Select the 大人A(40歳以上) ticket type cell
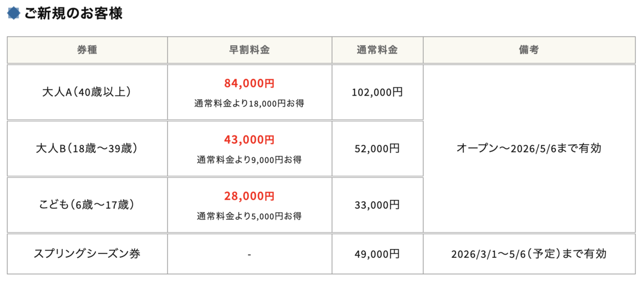This screenshot has height=283, width=644. tap(87, 92)
